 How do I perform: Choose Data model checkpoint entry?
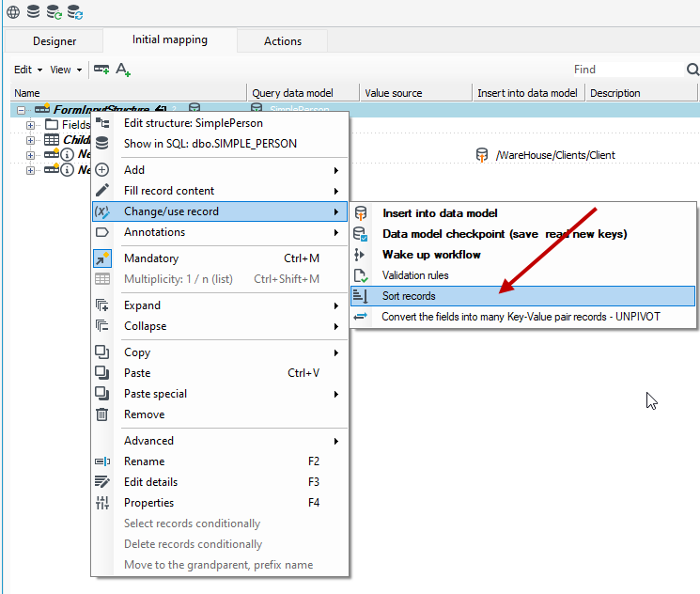(x=522, y=234)
